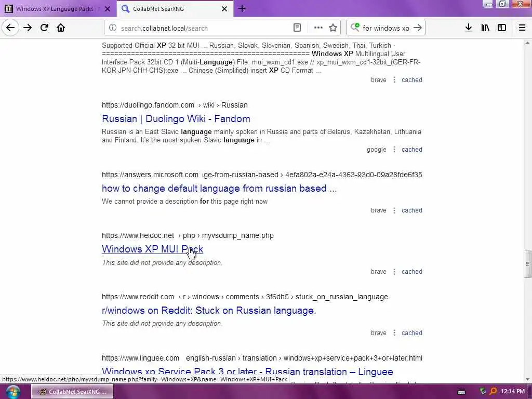Viewport: 532px width, 399px height.
Task: Select CollabNet SearXNG taskbar button
Action: [72, 392]
